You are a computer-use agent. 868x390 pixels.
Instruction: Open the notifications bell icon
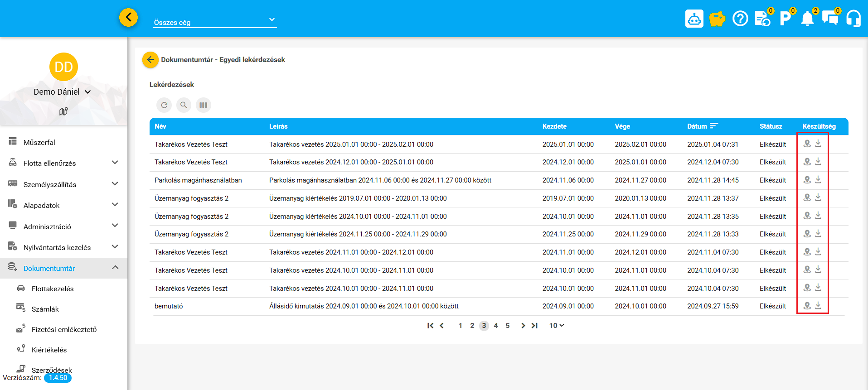click(x=808, y=19)
